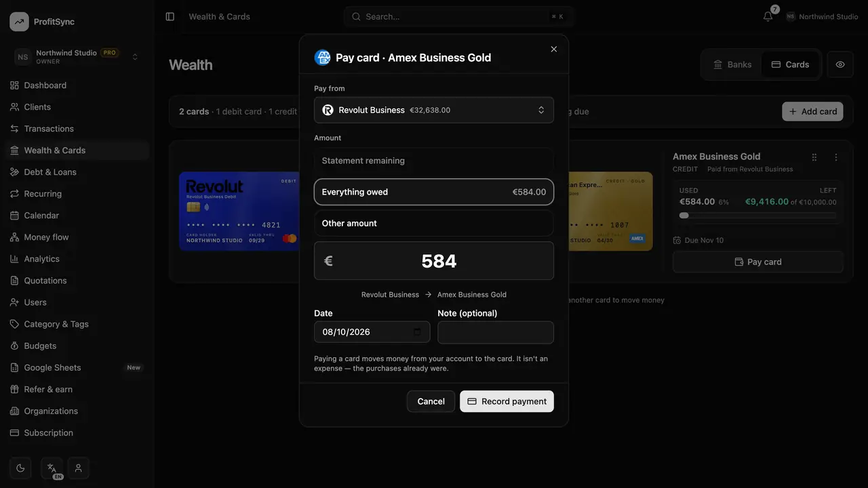This screenshot has width=868, height=488.
Task: Click the euro amount input field
Action: tap(434, 261)
